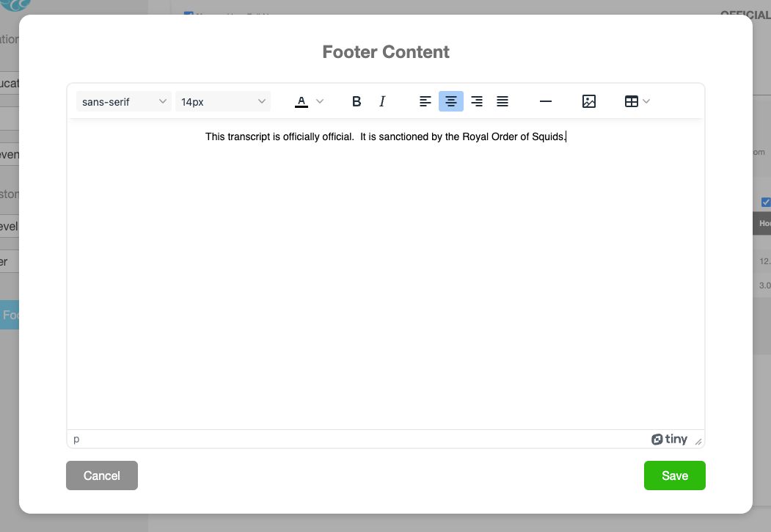
Task: Toggle italic formatting
Action: pyautogui.click(x=382, y=101)
